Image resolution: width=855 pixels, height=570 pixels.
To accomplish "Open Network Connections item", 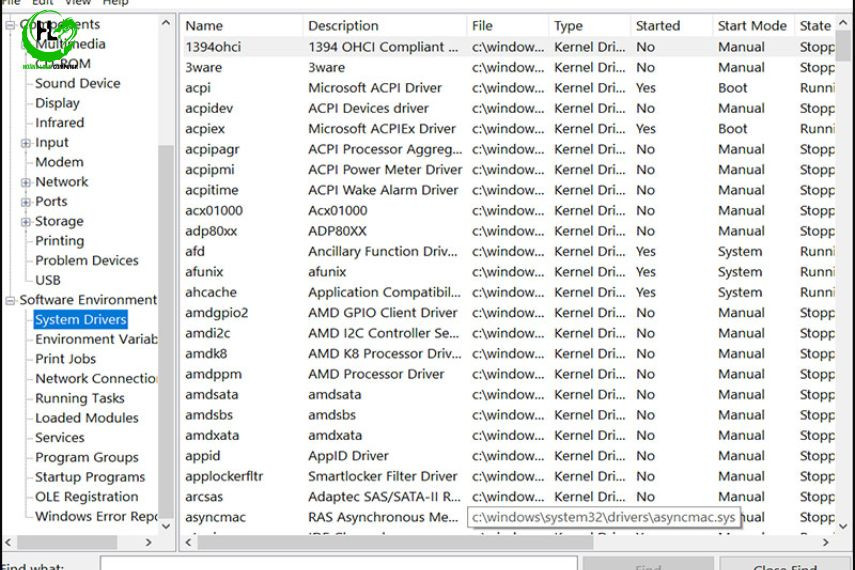I will (x=96, y=379).
